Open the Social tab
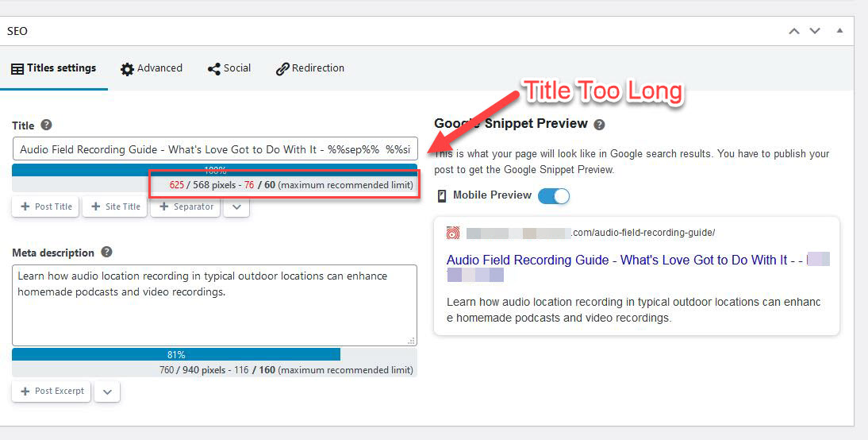868x440 pixels. click(229, 68)
